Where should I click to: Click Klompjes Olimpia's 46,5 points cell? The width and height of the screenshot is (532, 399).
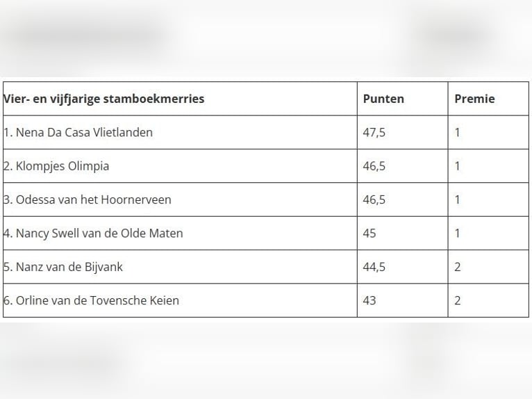coord(374,166)
